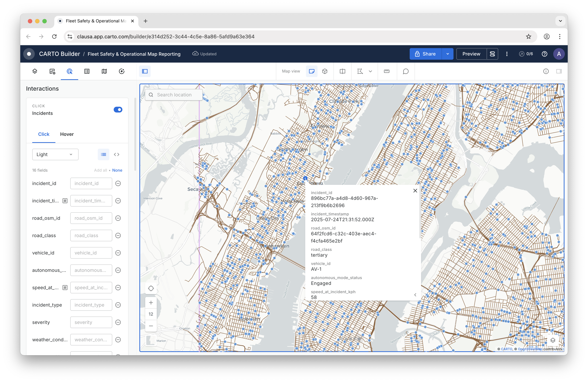Open the Basemap panel icon

tap(104, 71)
